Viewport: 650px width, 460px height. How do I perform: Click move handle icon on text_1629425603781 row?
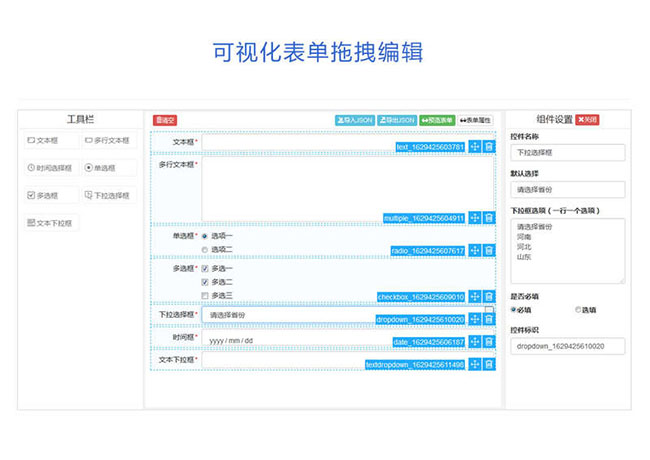[x=475, y=147]
